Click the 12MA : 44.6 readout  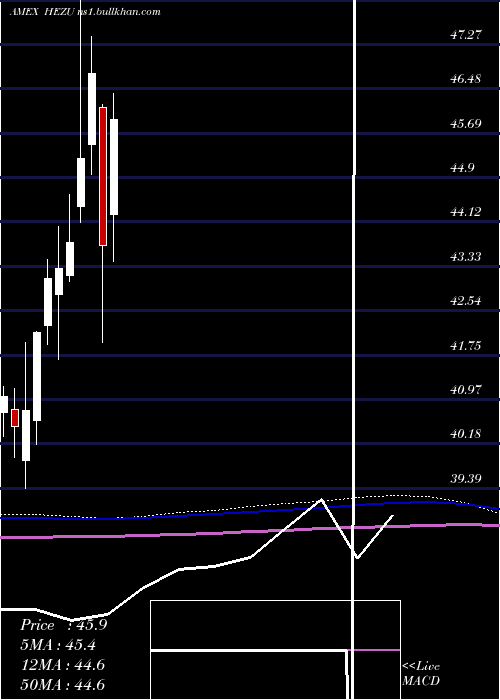62,665
